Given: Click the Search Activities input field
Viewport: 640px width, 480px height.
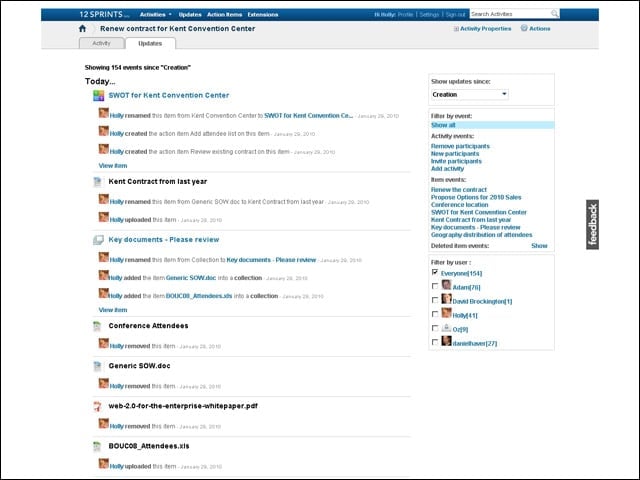Looking at the screenshot, I should click(x=510, y=14).
